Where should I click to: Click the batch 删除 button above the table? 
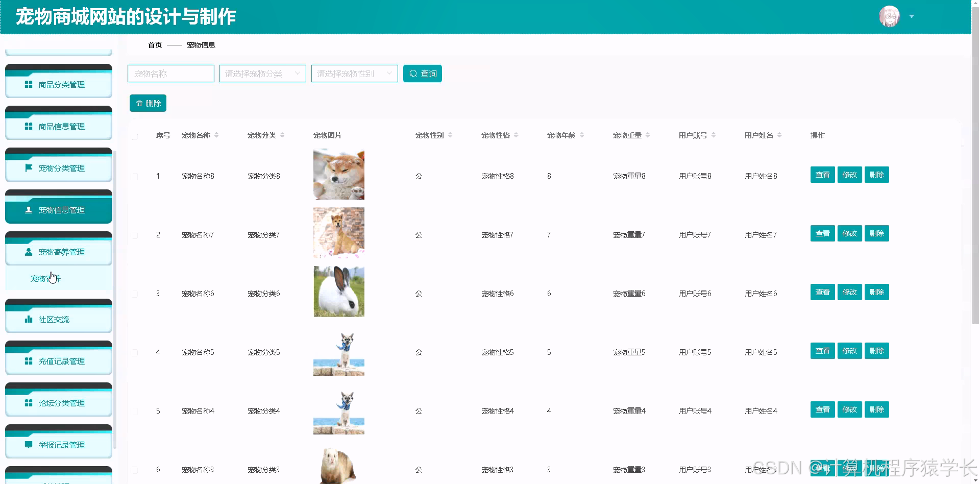click(x=148, y=103)
